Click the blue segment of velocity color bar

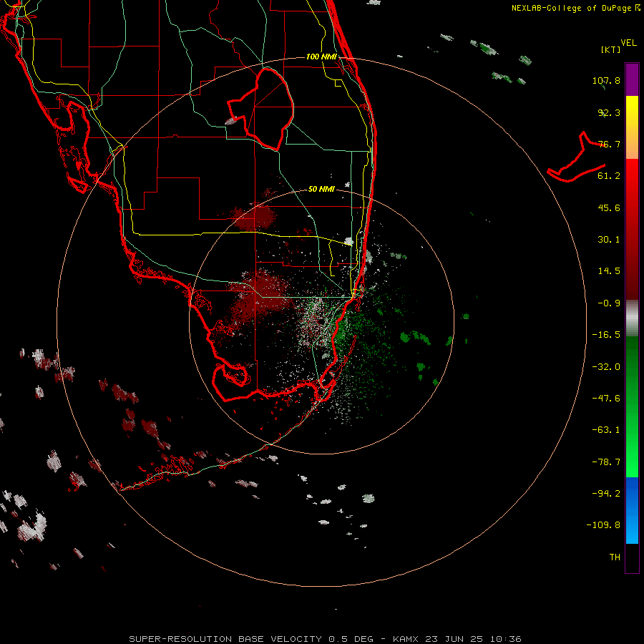click(x=632, y=510)
